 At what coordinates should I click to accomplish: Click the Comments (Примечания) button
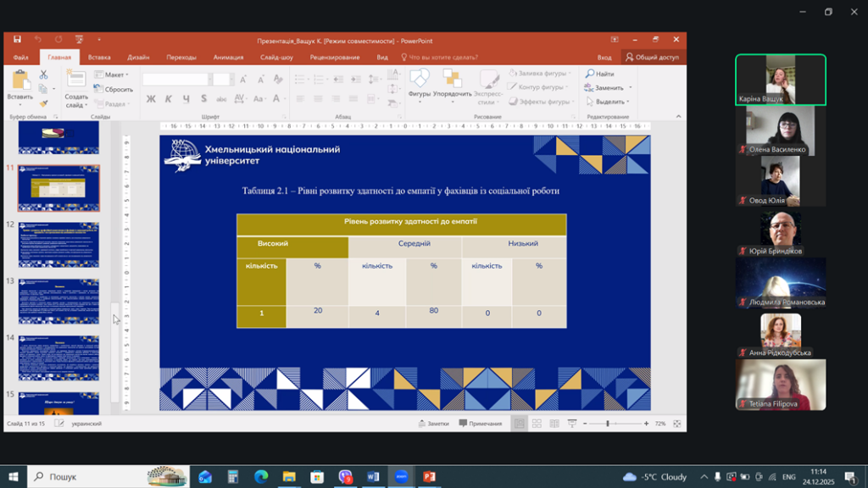480,424
